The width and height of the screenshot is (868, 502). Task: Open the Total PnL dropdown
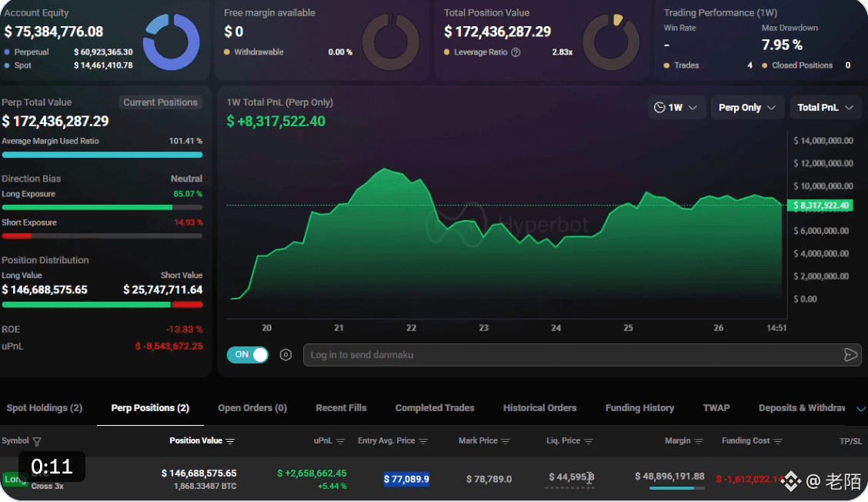(x=825, y=108)
